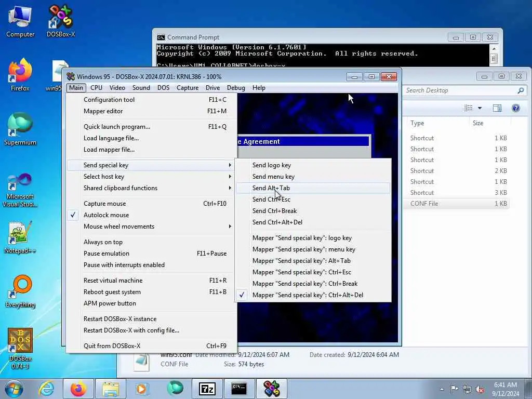Open the Sound menu
The width and height of the screenshot is (532, 399).
tap(141, 88)
